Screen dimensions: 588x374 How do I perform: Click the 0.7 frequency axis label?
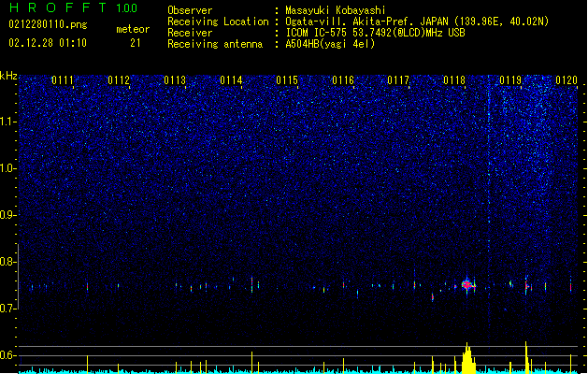8,309
